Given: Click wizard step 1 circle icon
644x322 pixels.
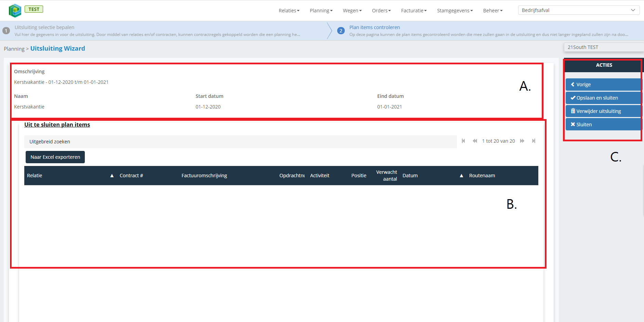Looking at the screenshot, I should click(6, 31).
